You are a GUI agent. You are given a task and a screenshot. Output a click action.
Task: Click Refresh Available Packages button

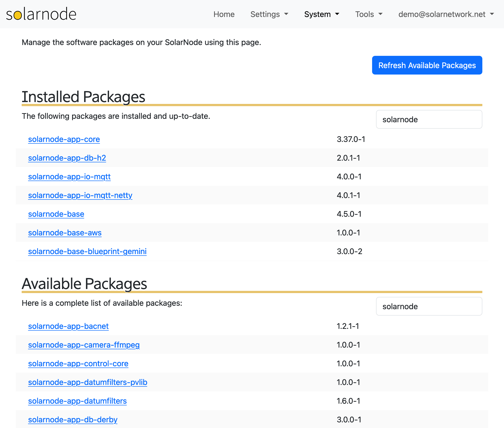click(427, 65)
